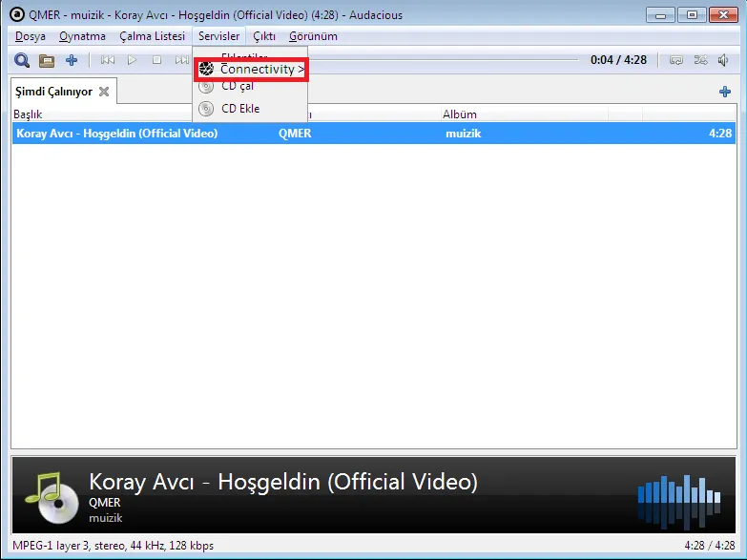Open the Görünüm menu

coord(313,36)
